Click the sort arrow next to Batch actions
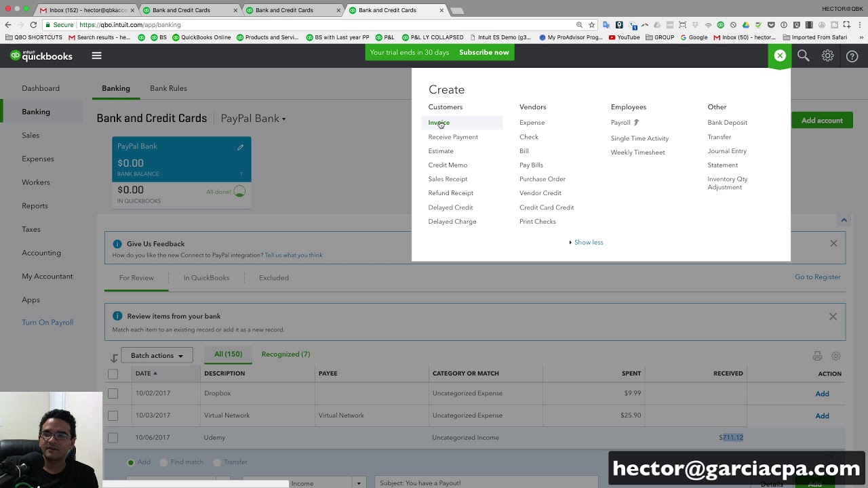This screenshot has width=868, height=488. (114, 357)
